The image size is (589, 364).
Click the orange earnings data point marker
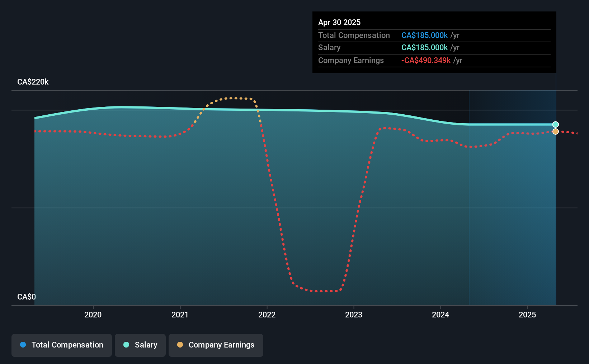click(x=556, y=131)
